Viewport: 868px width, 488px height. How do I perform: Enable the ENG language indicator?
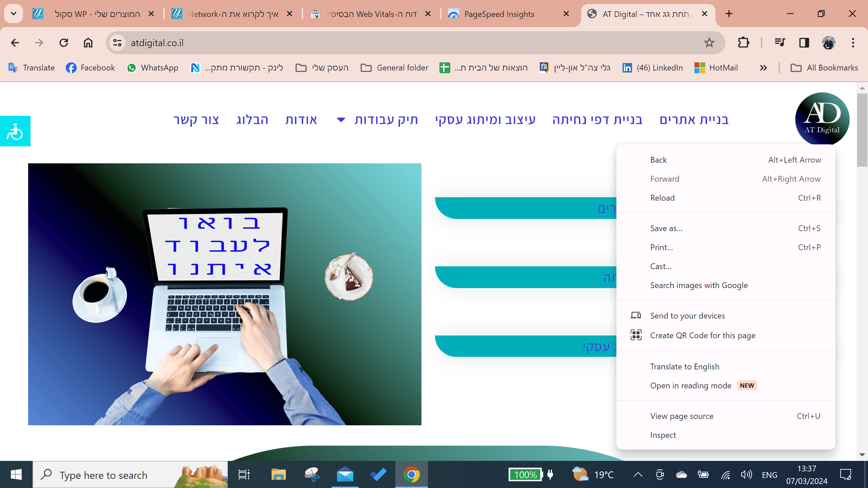[769, 474]
